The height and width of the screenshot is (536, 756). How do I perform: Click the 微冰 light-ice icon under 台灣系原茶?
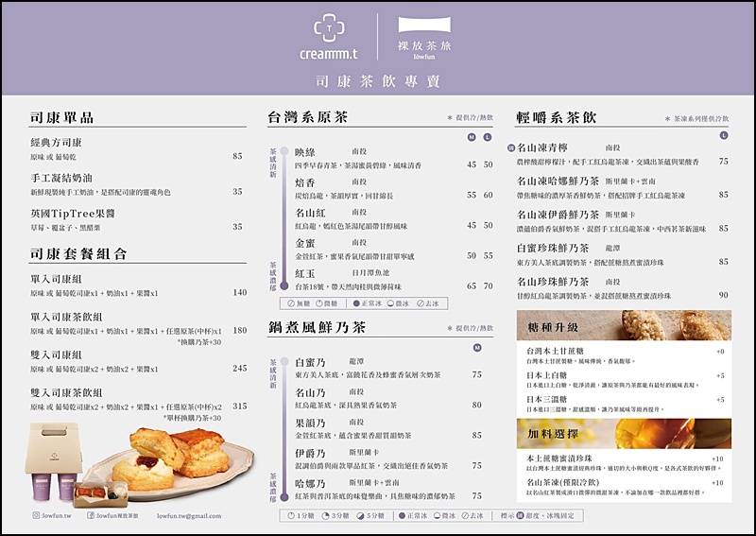(388, 303)
